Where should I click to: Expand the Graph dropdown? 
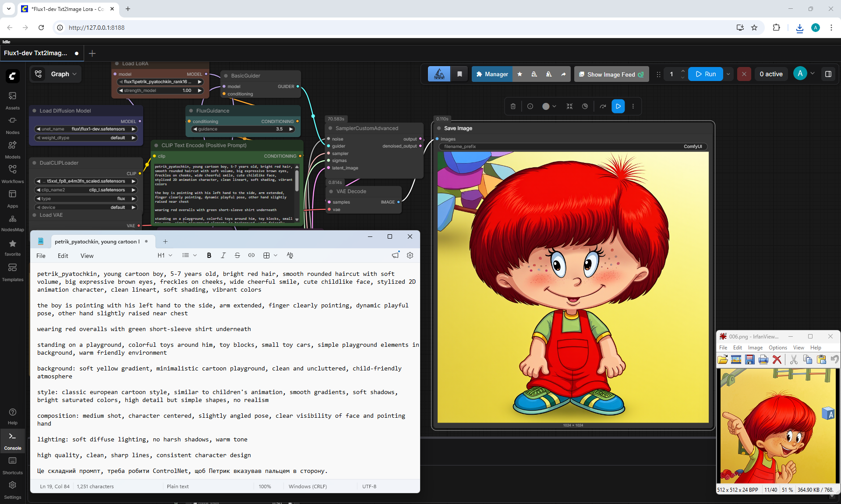(x=55, y=74)
